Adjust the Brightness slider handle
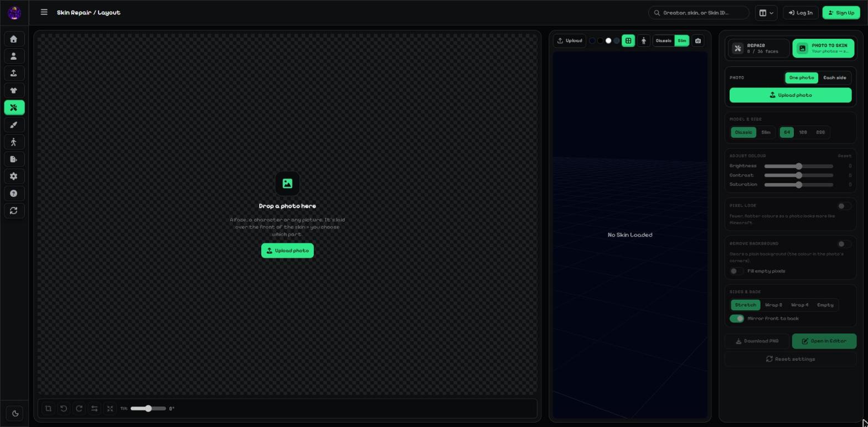 (x=799, y=166)
